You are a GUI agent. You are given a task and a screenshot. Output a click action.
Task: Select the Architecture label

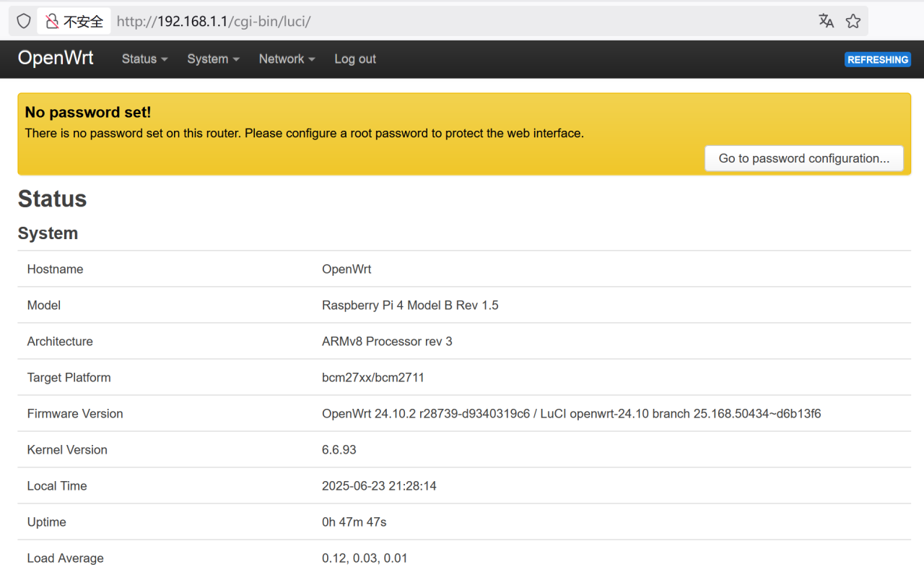pos(60,342)
